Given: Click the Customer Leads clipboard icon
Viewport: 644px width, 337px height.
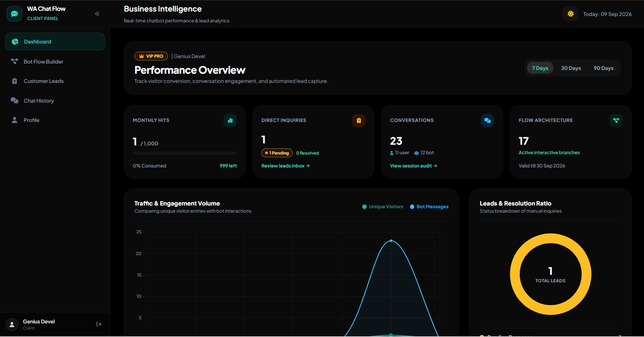Looking at the screenshot, I should click(14, 81).
